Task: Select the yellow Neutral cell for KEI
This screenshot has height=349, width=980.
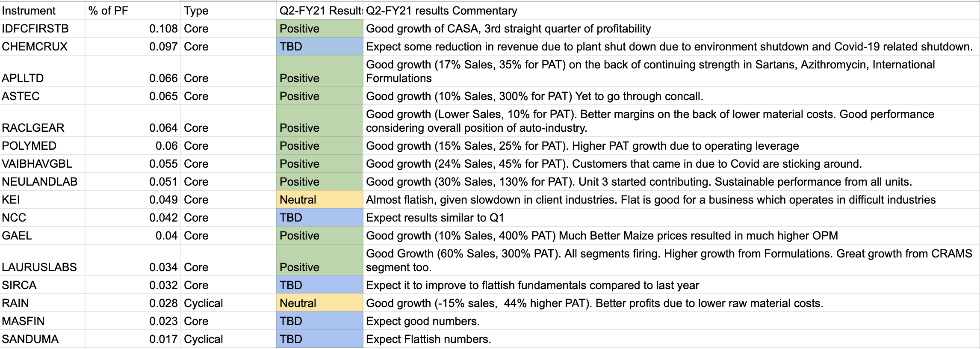Action: pyautogui.click(x=319, y=200)
